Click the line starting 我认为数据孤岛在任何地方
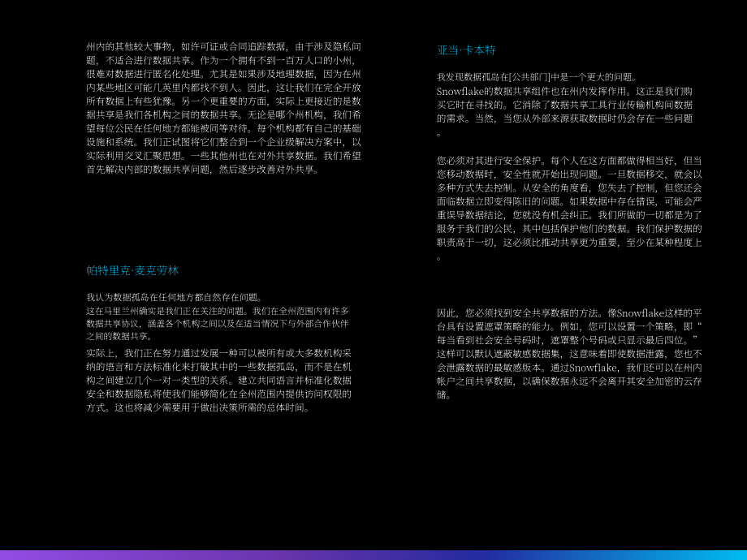Screen dimensions: 747x560 tap(174, 298)
